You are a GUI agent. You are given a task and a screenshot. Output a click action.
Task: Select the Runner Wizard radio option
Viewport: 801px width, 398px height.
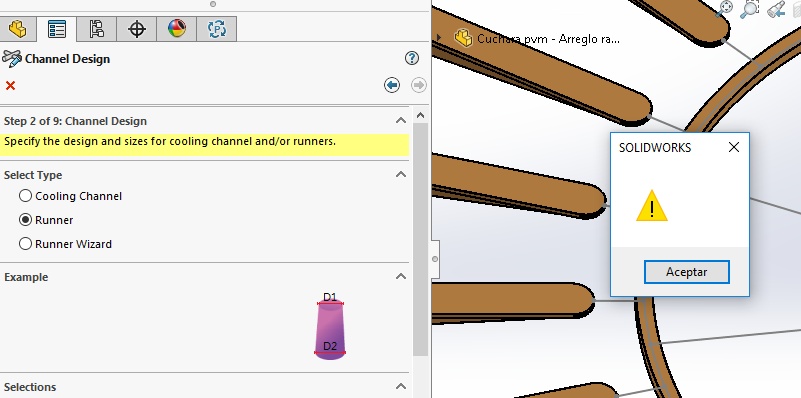tap(25, 244)
